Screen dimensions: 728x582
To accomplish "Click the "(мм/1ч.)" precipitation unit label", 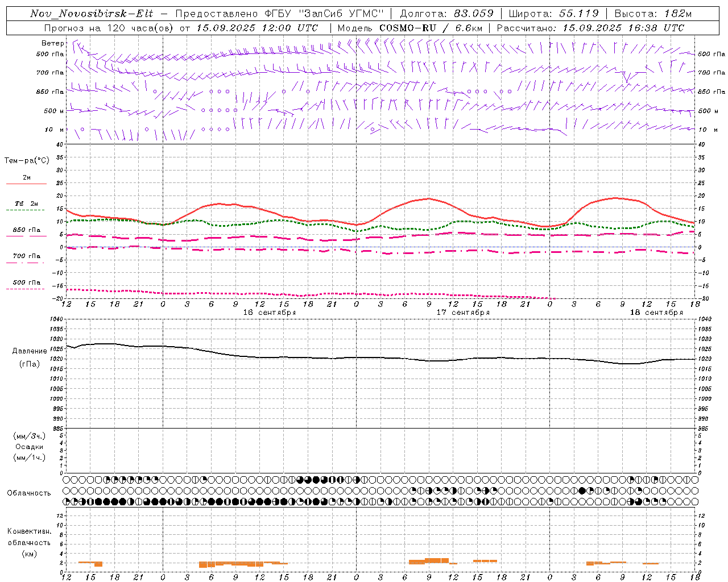I will pyautogui.click(x=30, y=458).
